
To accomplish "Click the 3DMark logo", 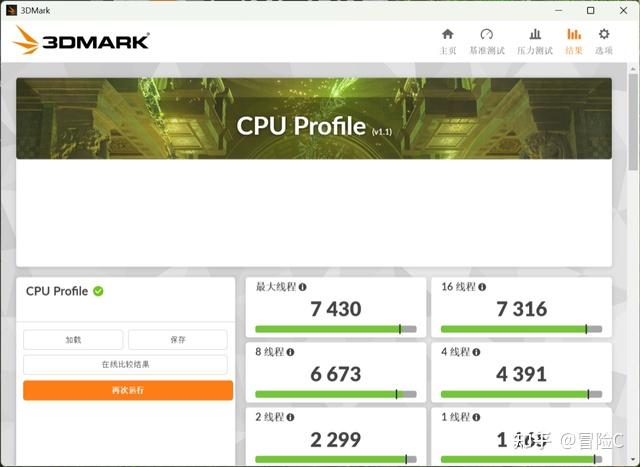I will tap(81, 40).
